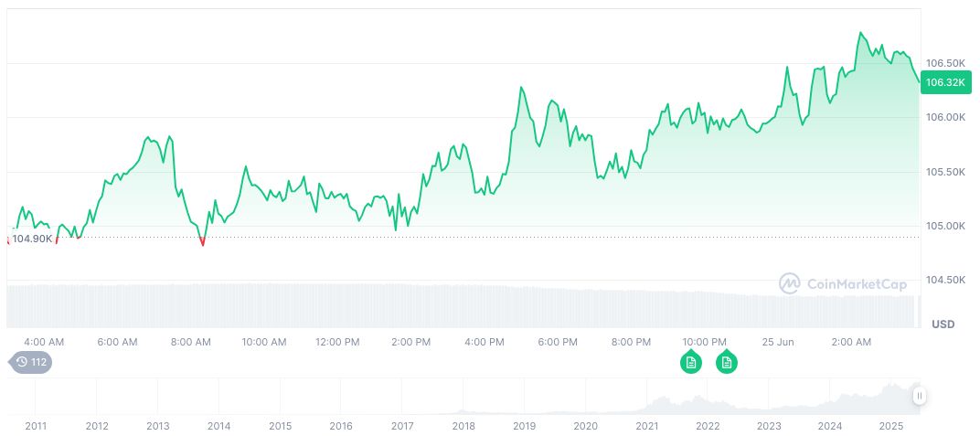The image size is (980, 436).
Task: Click the history badge showing 112
Action: coord(31,362)
